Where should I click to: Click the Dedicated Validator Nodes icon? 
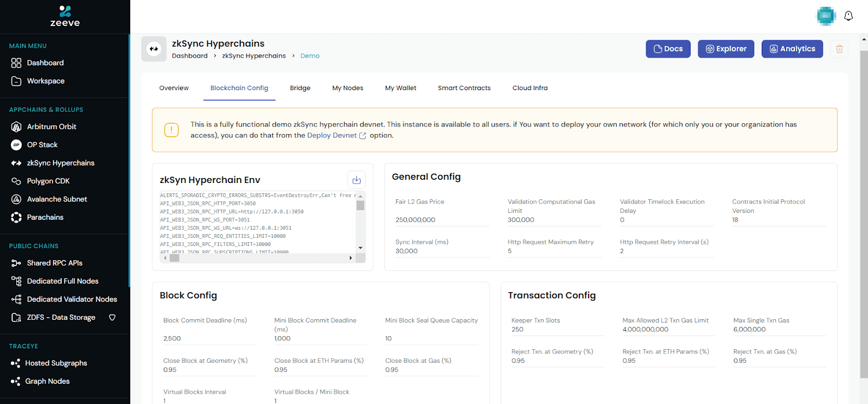pos(16,299)
